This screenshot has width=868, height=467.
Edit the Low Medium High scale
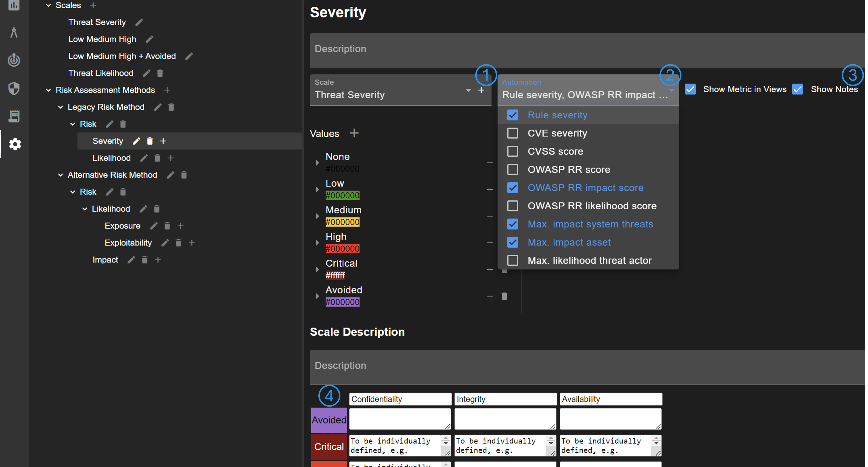150,39
